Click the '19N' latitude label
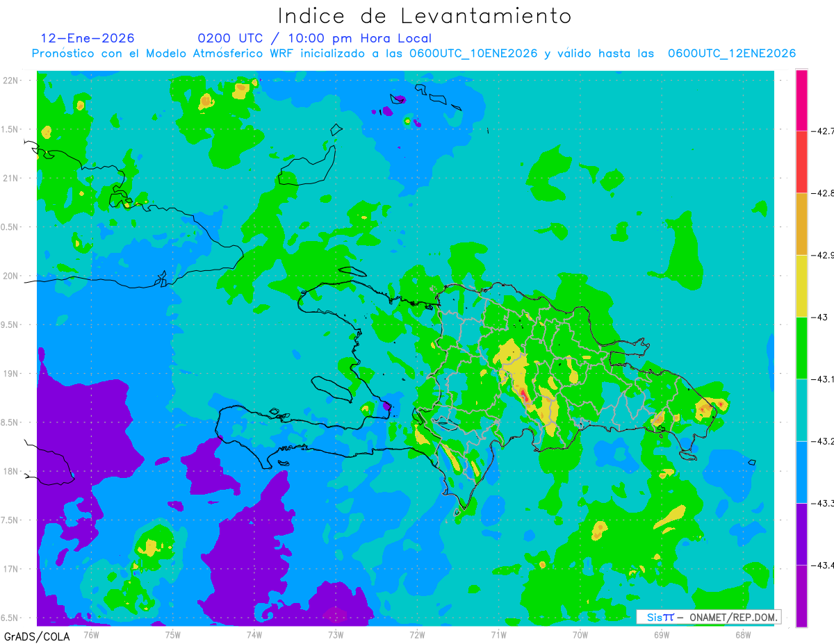The image size is (834, 644). tap(11, 374)
